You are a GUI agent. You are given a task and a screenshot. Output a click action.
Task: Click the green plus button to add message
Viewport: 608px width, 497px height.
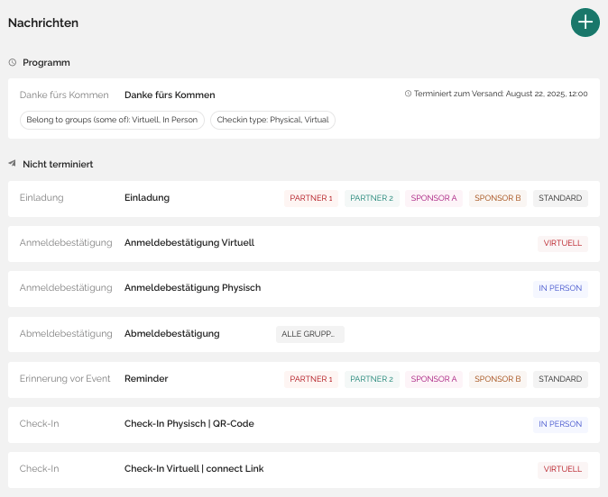pyautogui.click(x=585, y=22)
